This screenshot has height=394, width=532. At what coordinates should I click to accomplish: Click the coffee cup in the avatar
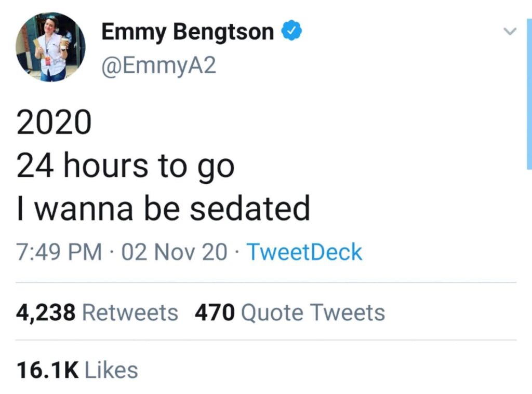[x=64, y=42]
